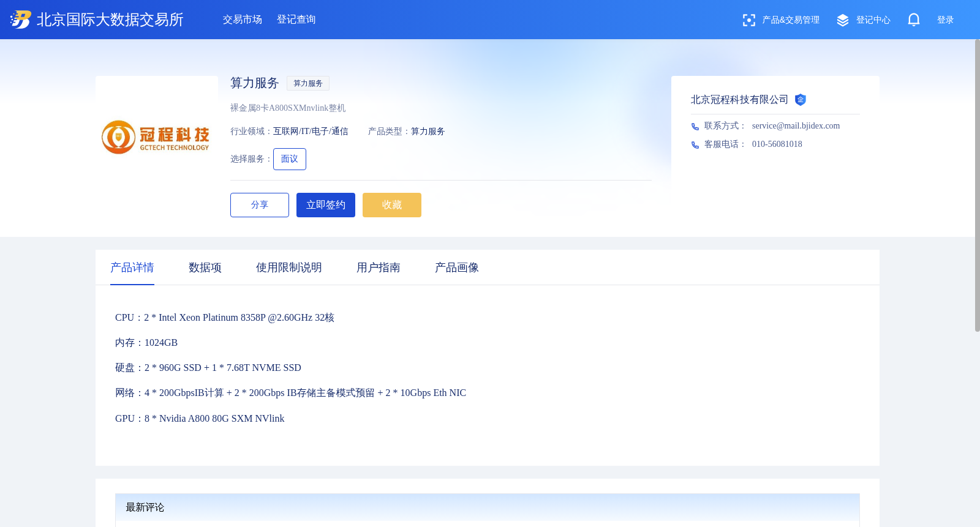Viewport: 980px width, 527px height.
Task: Click the 内存：1024GB line
Action: tap(146, 343)
